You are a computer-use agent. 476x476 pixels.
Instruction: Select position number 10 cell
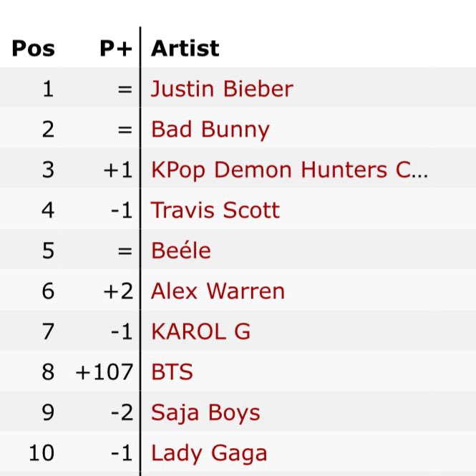pyautogui.click(x=42, y=453)
